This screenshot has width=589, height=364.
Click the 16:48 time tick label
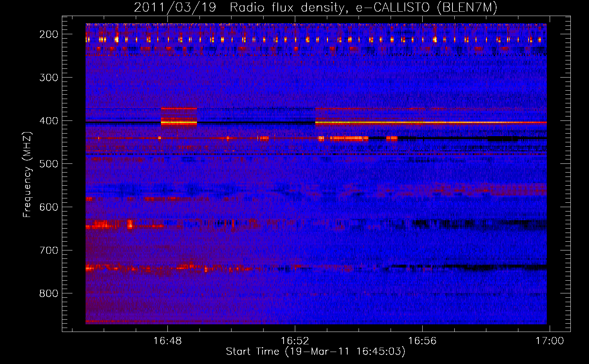pyautogui.click(x=167, y=341)
